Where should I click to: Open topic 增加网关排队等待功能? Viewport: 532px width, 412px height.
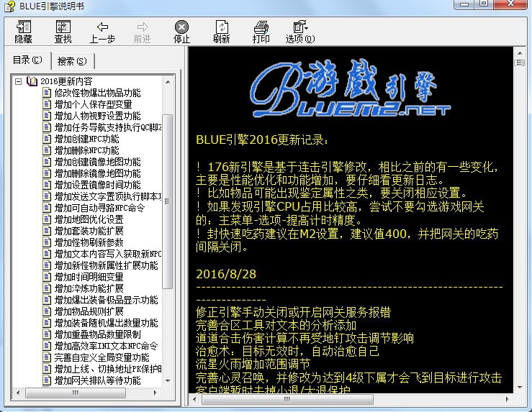pyautogui.click(x=97, y=381)
